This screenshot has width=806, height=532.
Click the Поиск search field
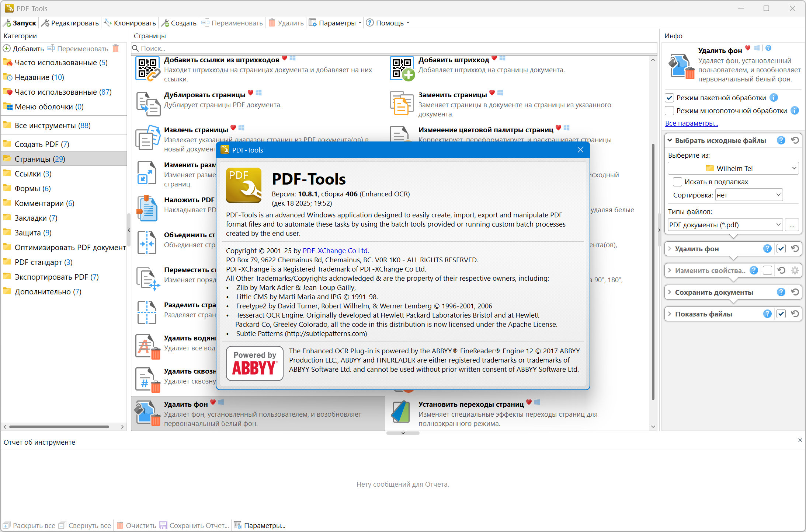pos(394,48)
